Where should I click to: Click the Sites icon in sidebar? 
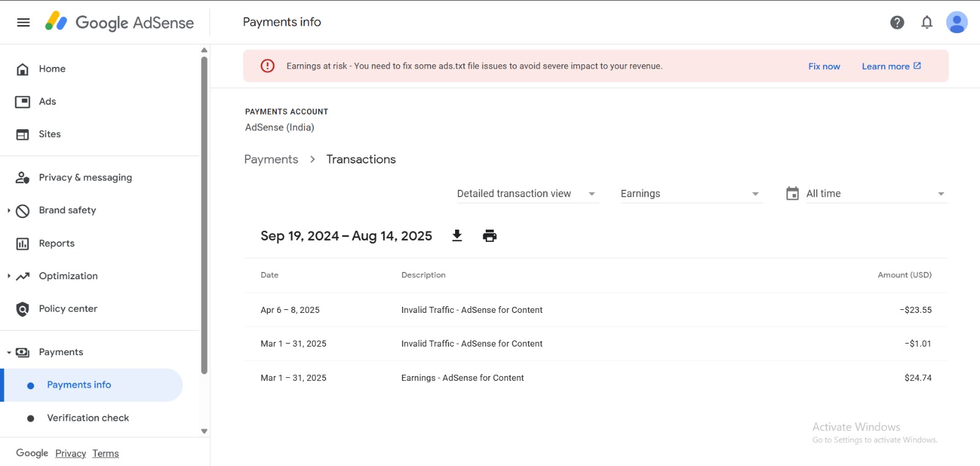click(x=23, y=135)
